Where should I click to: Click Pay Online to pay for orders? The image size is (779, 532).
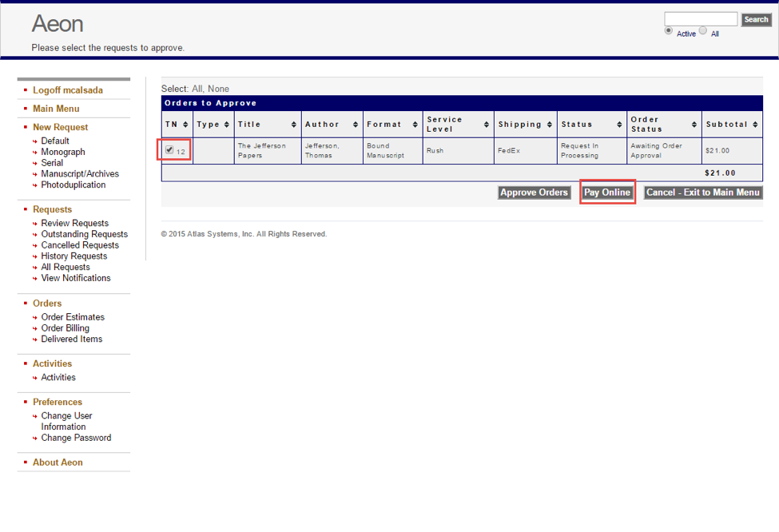point(607,192)
